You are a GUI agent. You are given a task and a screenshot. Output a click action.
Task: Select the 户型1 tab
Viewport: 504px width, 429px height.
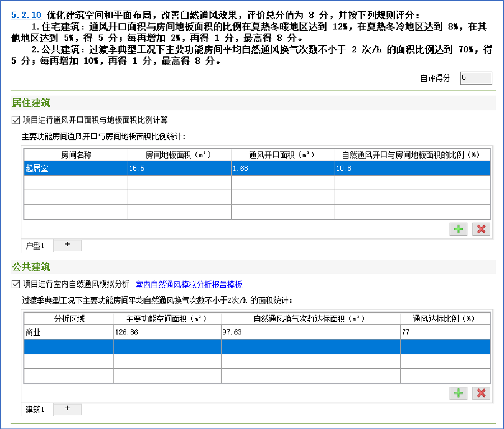(x=36, y=246)
